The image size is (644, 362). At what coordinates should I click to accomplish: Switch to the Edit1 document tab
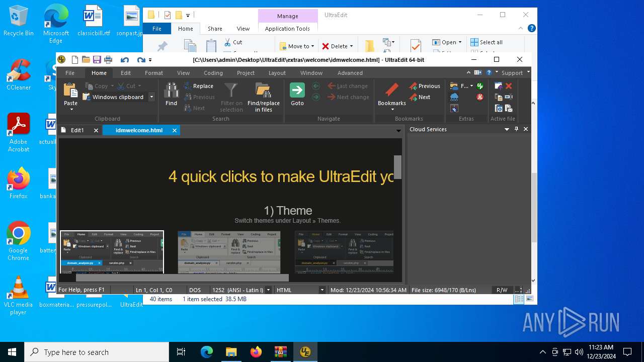77,130
